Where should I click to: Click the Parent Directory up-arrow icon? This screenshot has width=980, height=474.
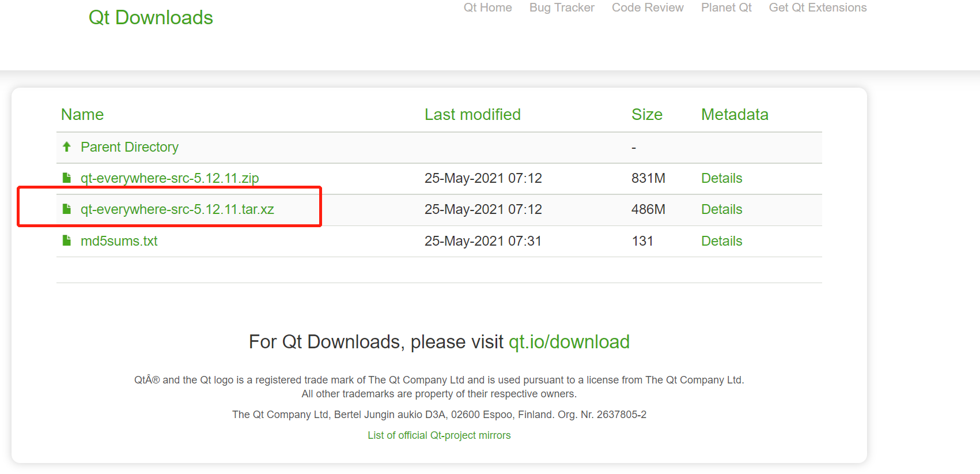point(67,147)
